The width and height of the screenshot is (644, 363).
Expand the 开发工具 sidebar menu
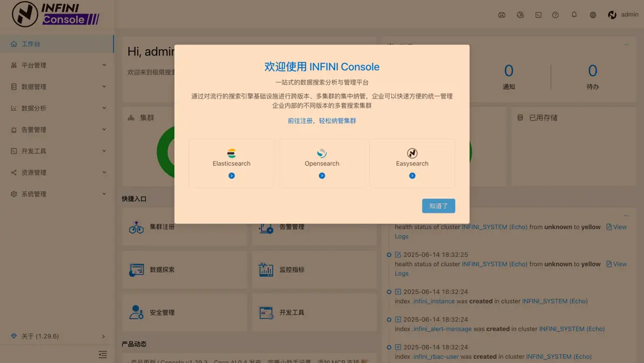57,151
